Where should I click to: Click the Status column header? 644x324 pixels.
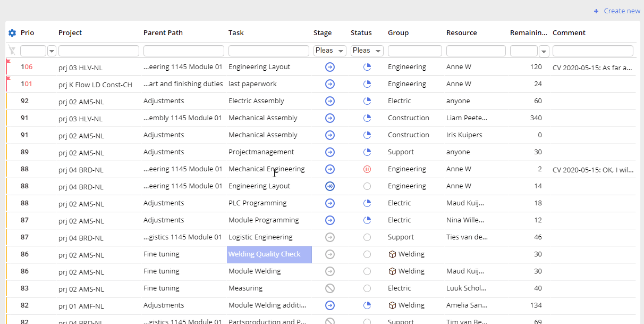pyautogui.click(x=361, y=33)
